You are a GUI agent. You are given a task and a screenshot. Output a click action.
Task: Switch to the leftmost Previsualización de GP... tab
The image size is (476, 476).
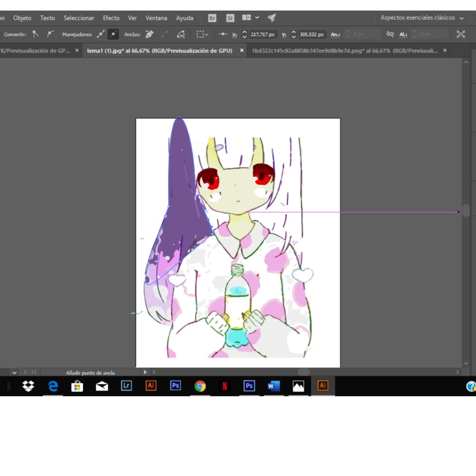point(35,51)
